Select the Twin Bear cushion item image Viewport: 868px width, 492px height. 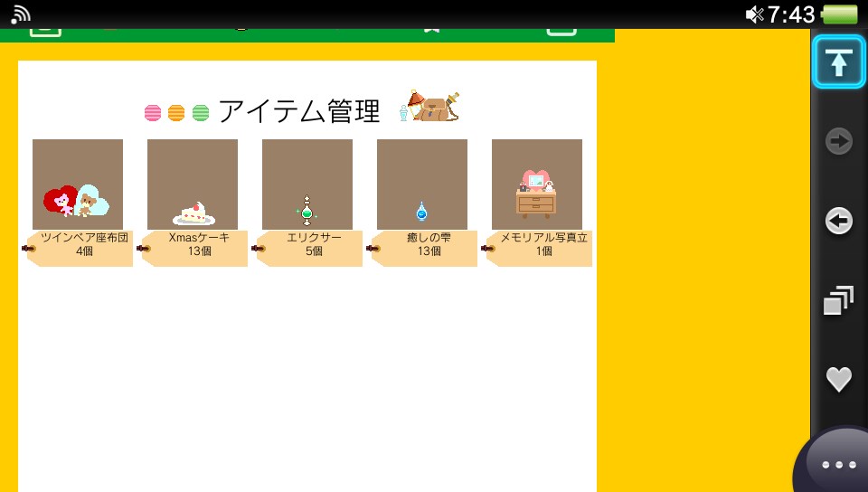pos(78,184)
